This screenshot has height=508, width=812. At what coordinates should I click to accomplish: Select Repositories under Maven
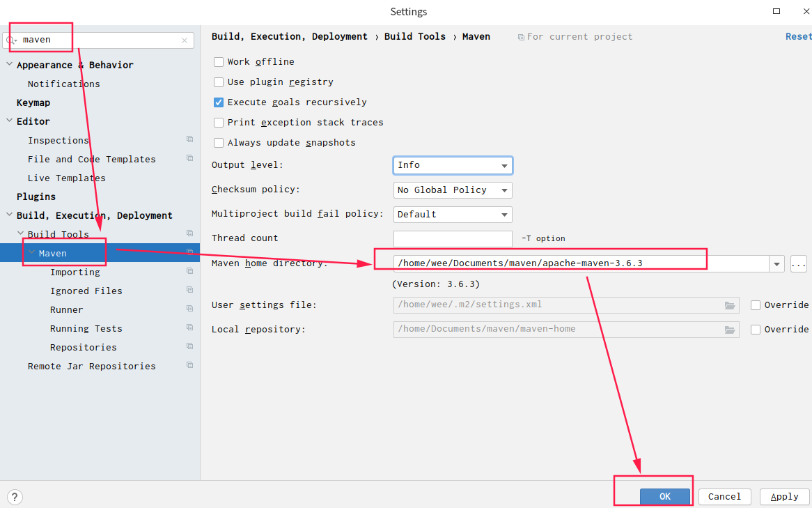coord(84,347)
